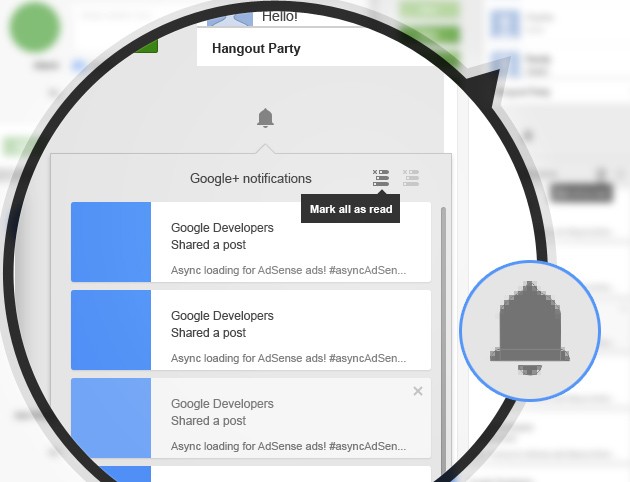Click third notification's Shared a post text
Screen dimensions: 630x482
point(208,421)
